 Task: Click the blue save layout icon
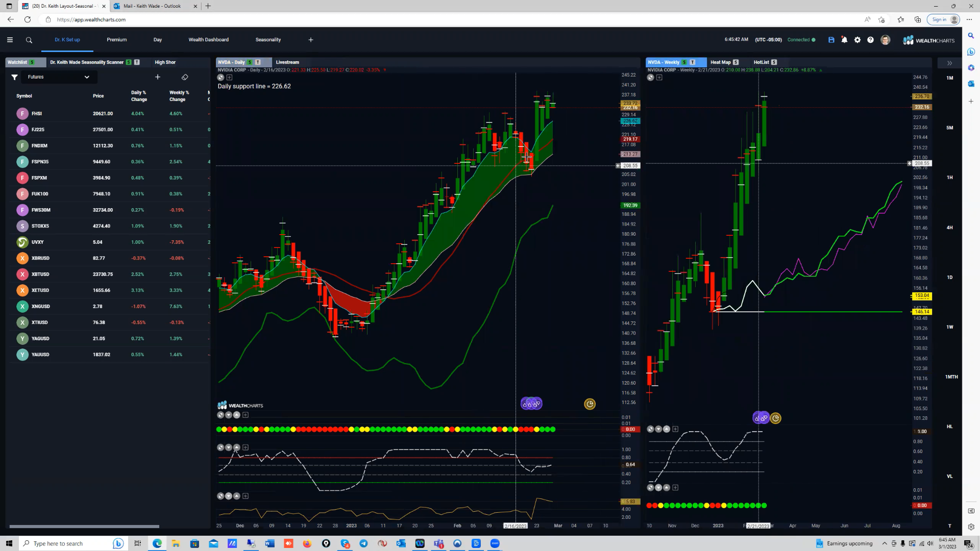831,40
